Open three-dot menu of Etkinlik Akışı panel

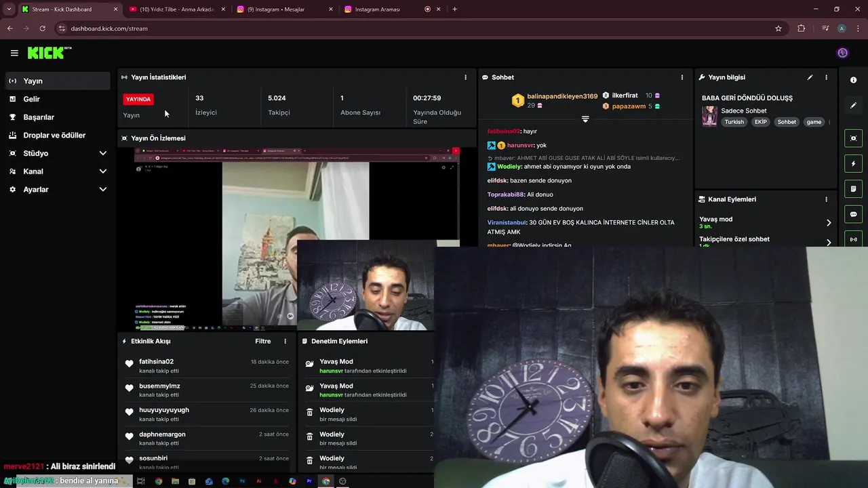point(285,342)
